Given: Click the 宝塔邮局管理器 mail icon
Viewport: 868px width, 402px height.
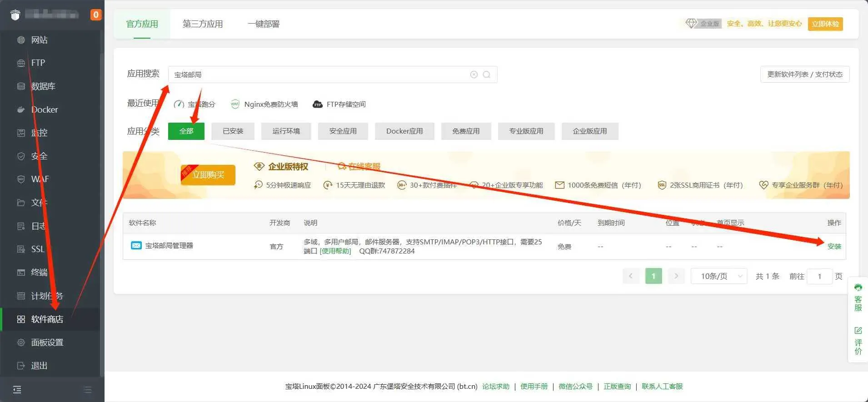Looking at the screenshot, I should (136, 245).
